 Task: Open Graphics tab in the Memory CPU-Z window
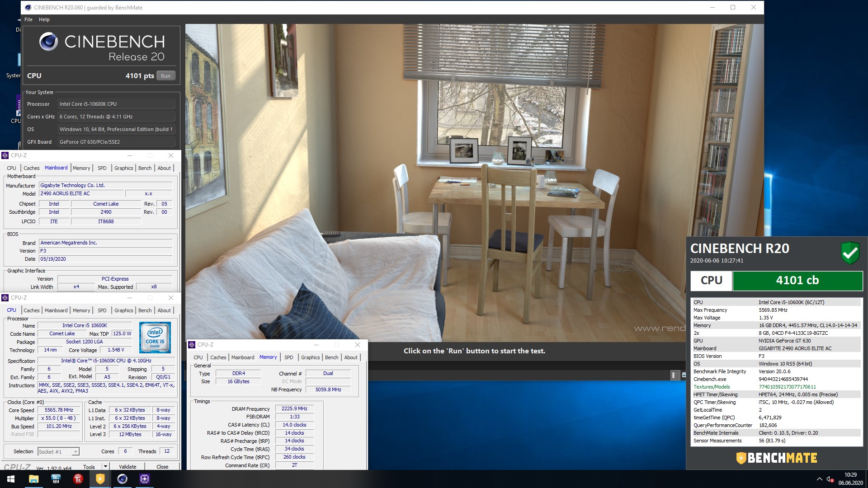point(311,357)
